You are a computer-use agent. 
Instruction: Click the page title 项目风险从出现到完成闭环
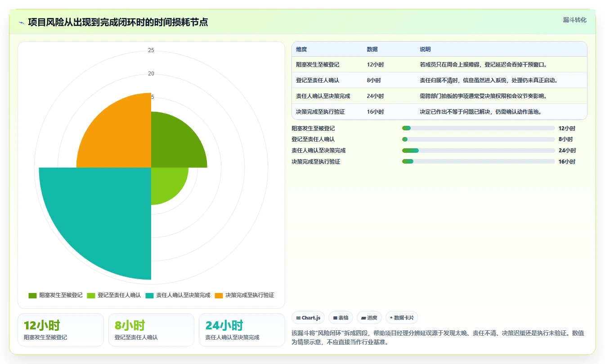(x=118, y=22)
